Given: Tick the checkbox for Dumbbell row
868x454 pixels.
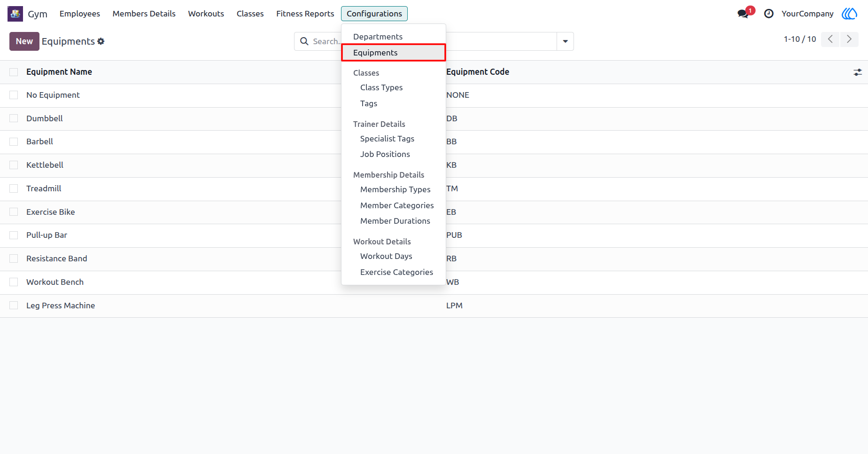Looking at the screenshot, I should [x=14, y=118].
